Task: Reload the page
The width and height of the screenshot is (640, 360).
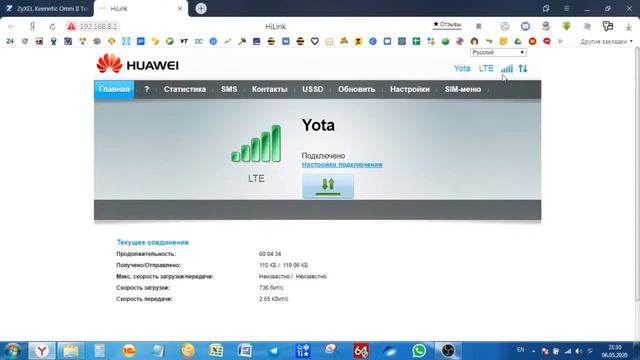Action: pos(52,27)
